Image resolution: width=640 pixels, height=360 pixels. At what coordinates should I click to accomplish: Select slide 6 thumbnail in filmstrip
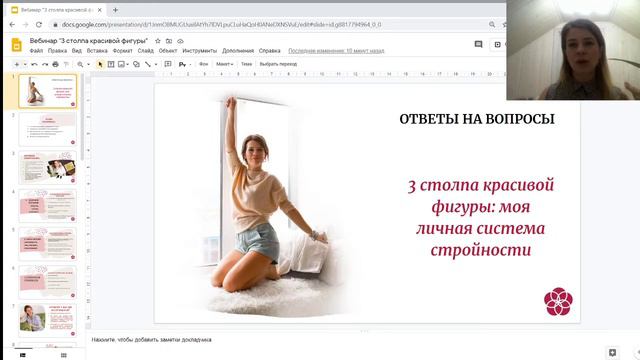(47, 282)
